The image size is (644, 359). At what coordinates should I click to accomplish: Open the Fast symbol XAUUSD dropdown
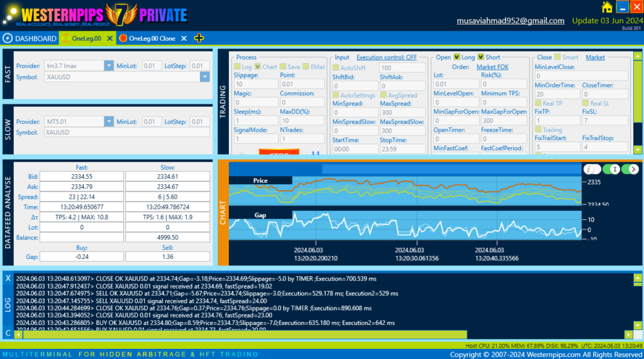pyautogui.click(x=204, y=77)
